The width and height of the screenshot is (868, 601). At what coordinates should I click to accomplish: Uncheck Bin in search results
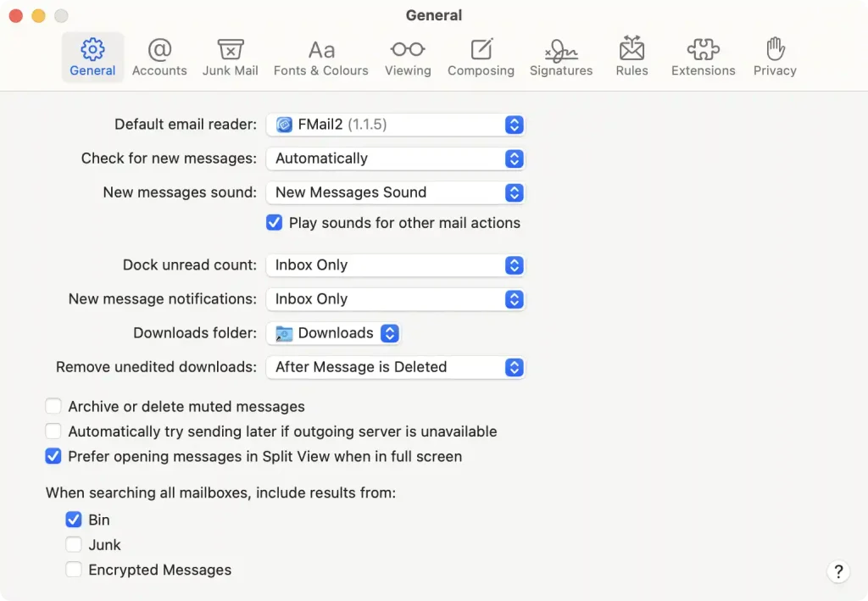[x=74, y=520]
